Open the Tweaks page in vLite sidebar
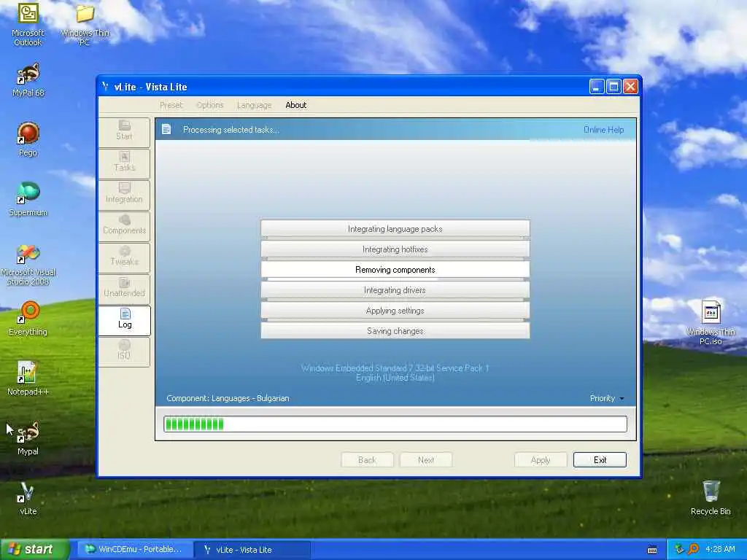The width and height of the screenshot is (747, 560). point(124,257)
